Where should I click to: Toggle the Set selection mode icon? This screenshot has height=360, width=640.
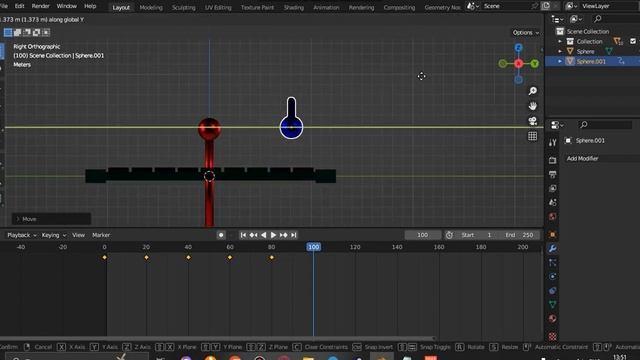[8, 32]
